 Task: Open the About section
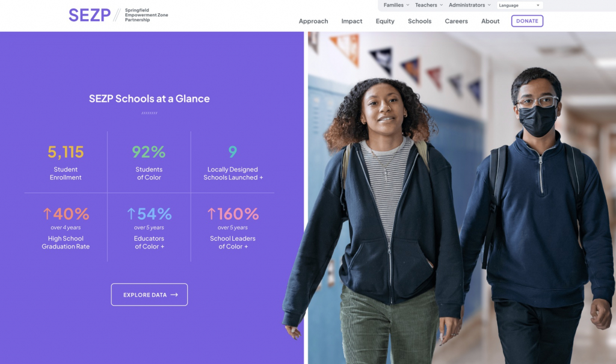coord(490,21)
